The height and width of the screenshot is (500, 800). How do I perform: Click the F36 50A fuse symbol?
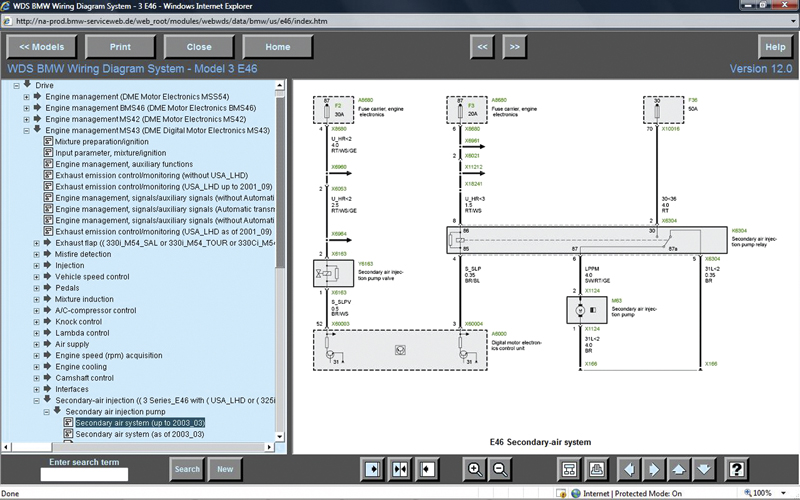[657, 110]
